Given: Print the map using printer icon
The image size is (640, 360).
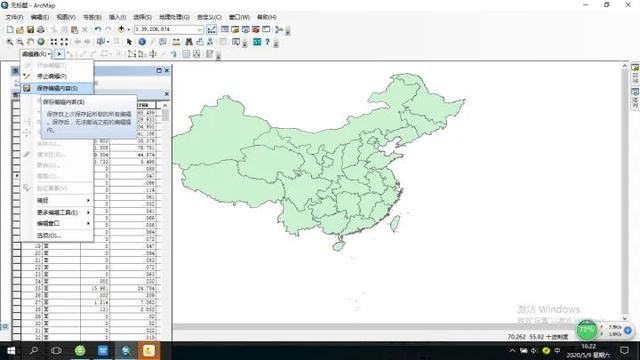Looking at the screenshot, I should 41,29.
